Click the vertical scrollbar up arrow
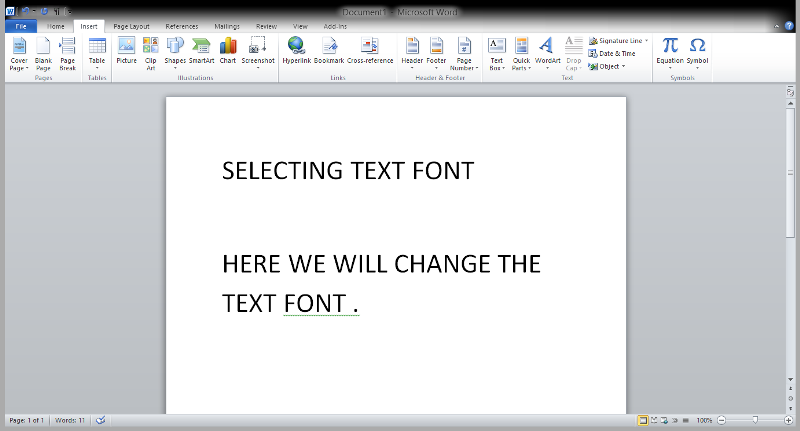 (790, 103)
